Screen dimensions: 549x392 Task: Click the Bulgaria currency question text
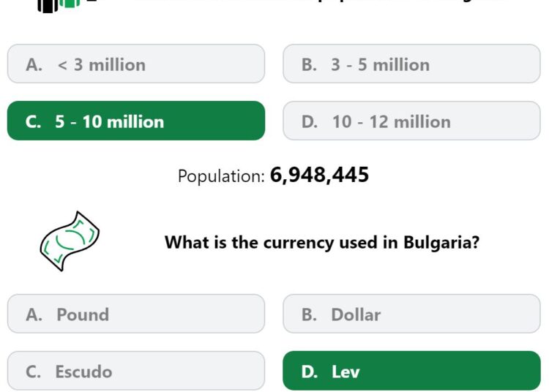coord(322,242)
